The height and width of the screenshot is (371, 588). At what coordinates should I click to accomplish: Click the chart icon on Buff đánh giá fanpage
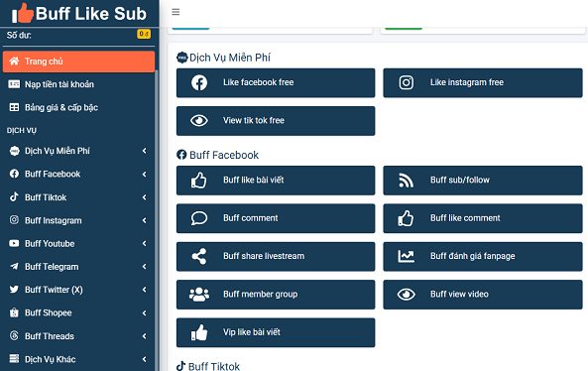click(407, 256)
